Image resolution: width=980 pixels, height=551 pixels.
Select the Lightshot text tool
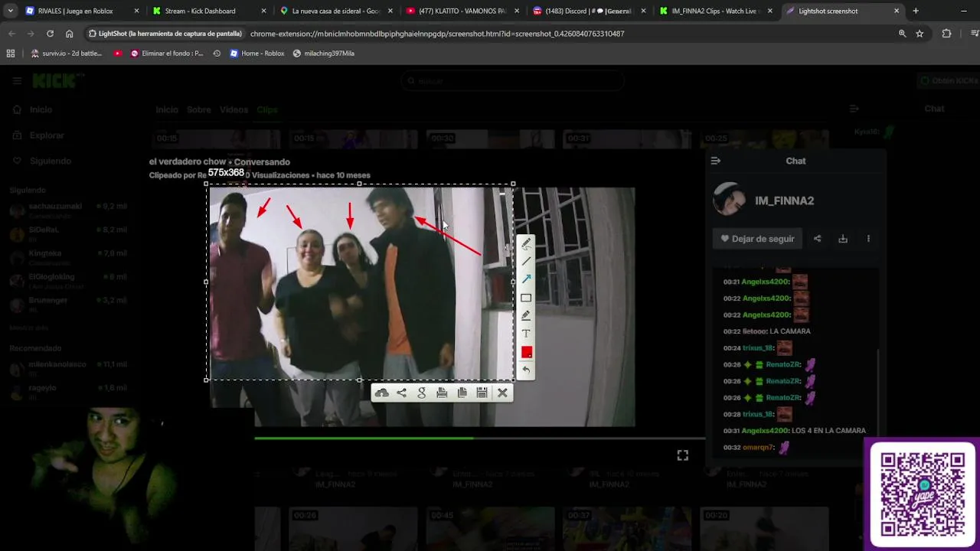pyautogui.click(x=526, y=334)
